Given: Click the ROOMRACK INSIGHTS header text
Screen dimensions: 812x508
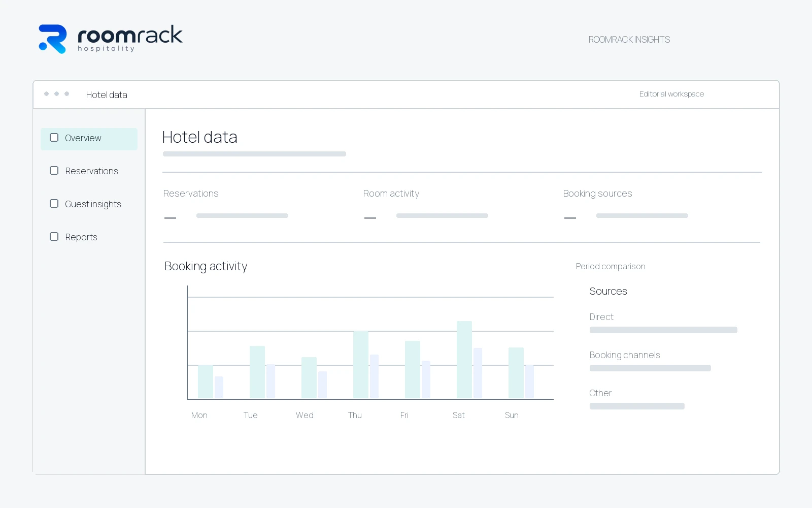Looking at the screenshot, I should [629, 40].
